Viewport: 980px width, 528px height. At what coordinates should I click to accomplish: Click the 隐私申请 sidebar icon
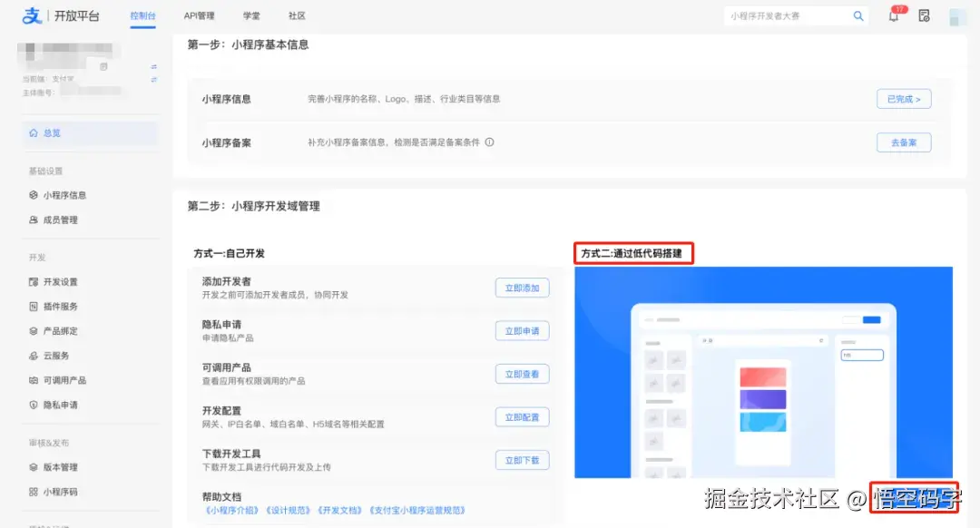click(x=34, y=405)
